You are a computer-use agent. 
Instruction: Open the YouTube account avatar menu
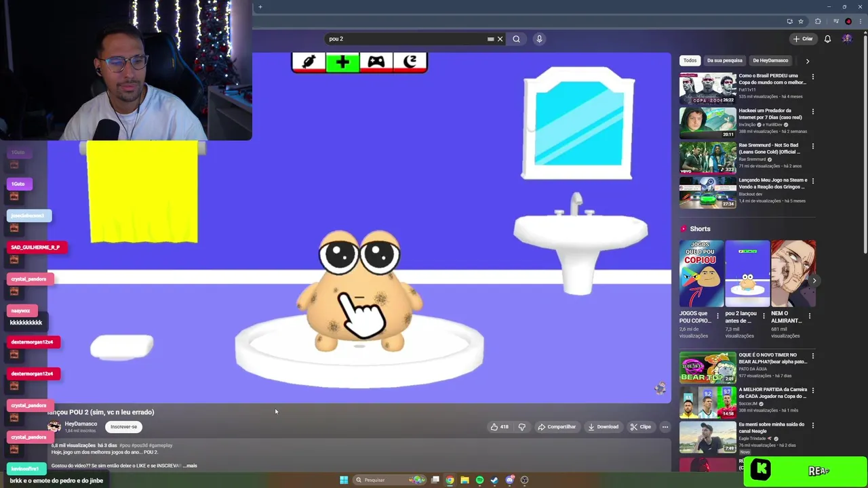point(847,39)
